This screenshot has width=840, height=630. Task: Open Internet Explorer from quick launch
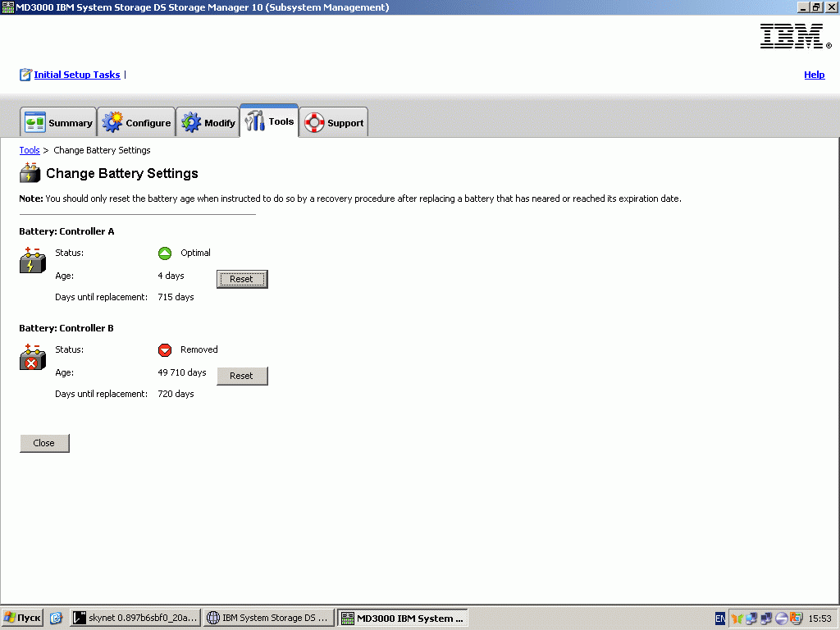click(x=56, y=618)
